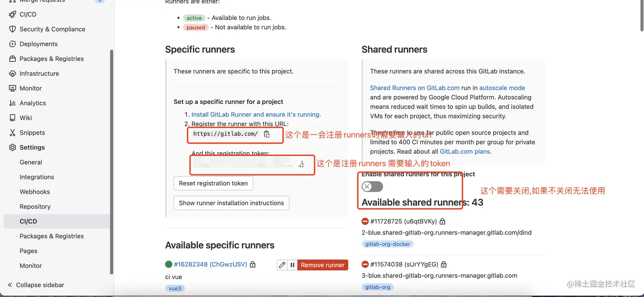Click the lock icon beside runner #11728725
The height and width of the screenshot is (297, 644).
(x=442, y=222)
